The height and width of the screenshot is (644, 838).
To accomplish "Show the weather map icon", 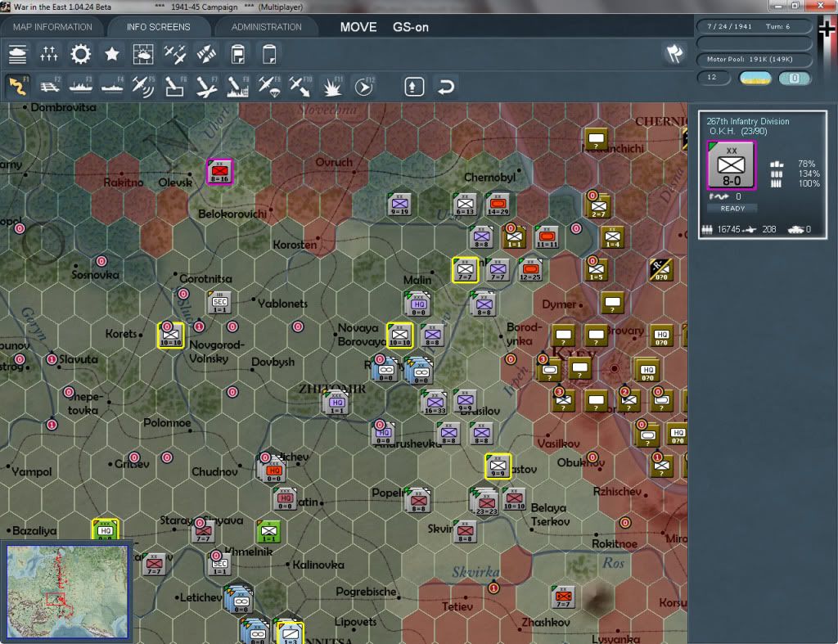I will coord(143,55).
